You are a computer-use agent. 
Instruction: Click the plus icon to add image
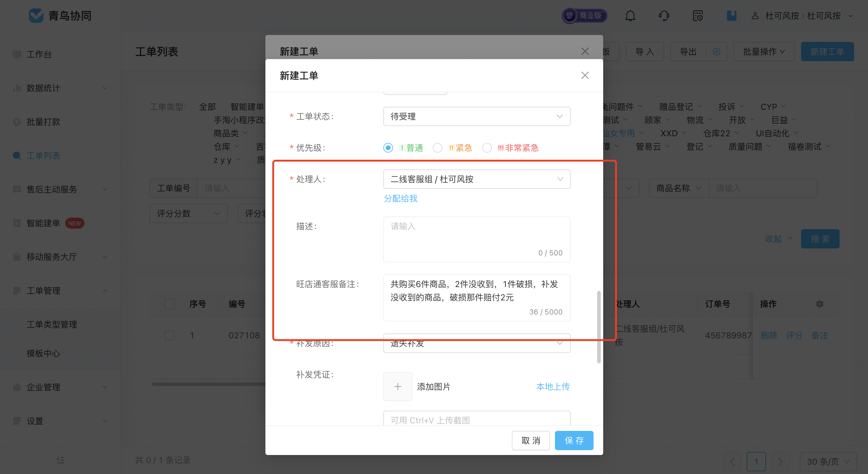398,387
